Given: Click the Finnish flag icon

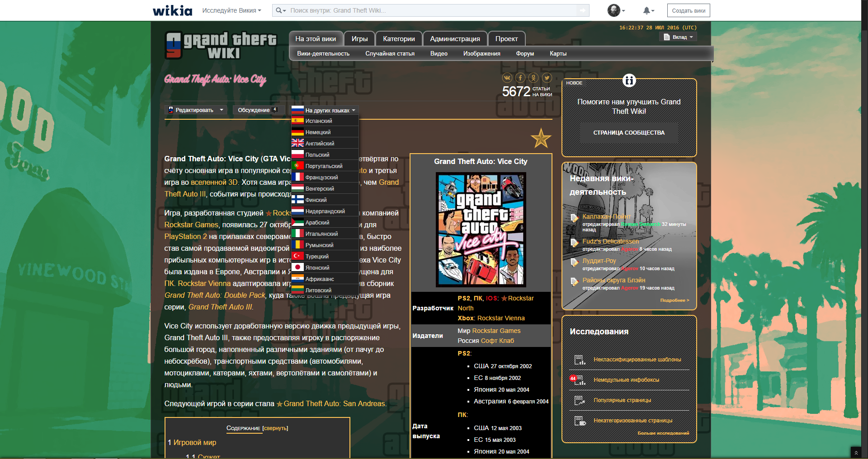Looking at the screenshot, I should click(297, 200).
